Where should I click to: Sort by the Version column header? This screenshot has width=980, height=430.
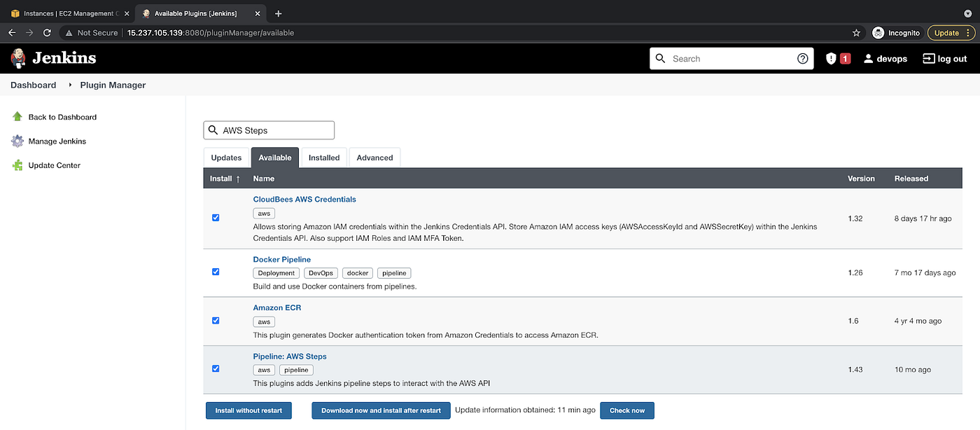(861, 179)
